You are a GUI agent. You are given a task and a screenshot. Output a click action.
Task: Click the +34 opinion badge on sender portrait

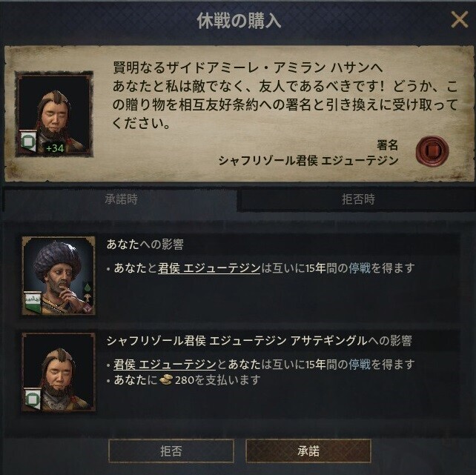tap(55, 148)
